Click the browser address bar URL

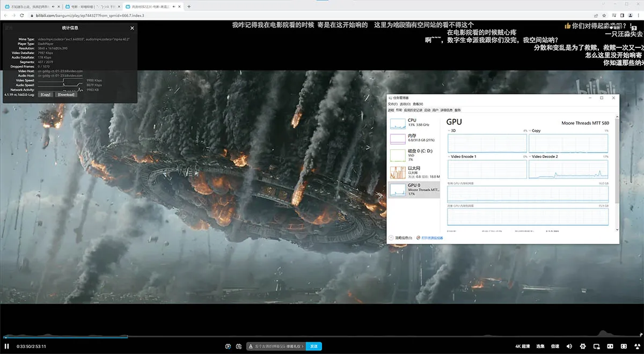(90, 16)
